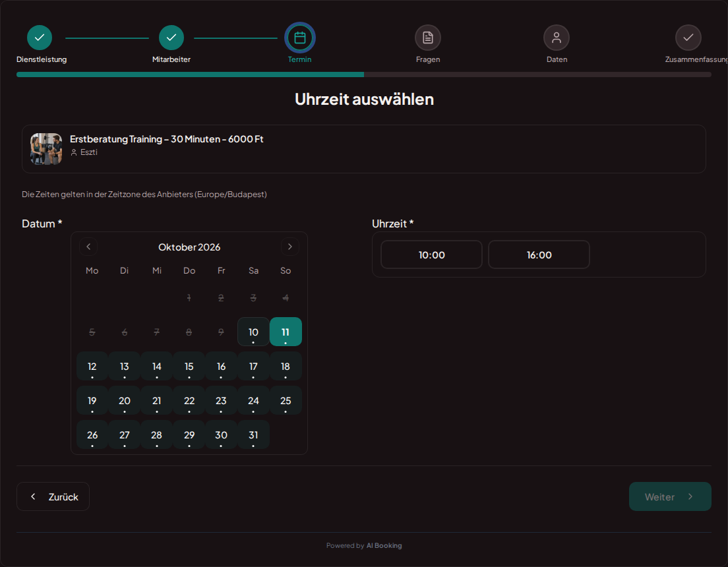Choose October 14 in the calendar
This screenshot has height=567, width=728.
tap(157, 366)
